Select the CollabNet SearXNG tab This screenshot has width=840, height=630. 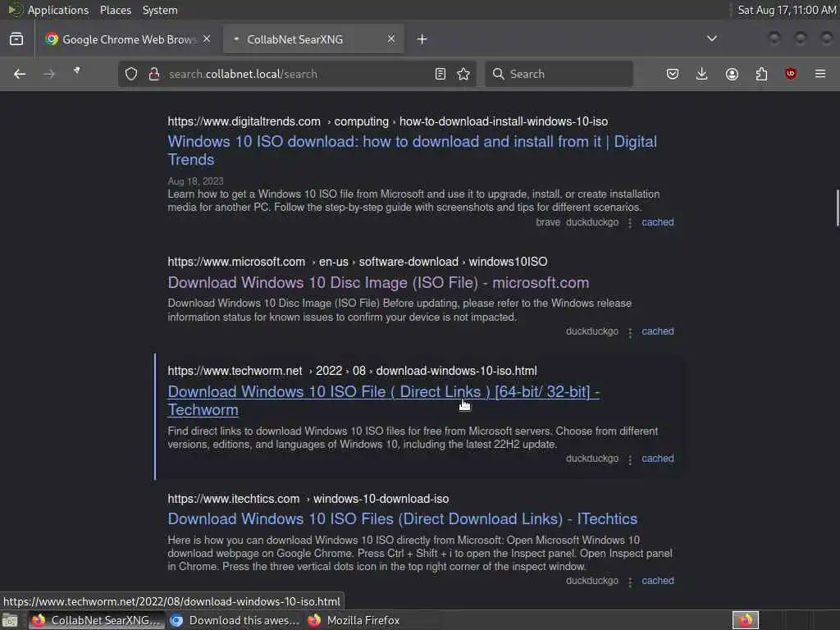(313, 39)
